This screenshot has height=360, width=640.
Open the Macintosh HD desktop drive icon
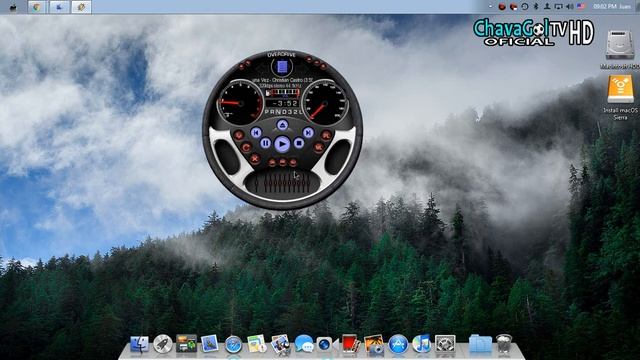pyautogui.click(x=620, y=45)
